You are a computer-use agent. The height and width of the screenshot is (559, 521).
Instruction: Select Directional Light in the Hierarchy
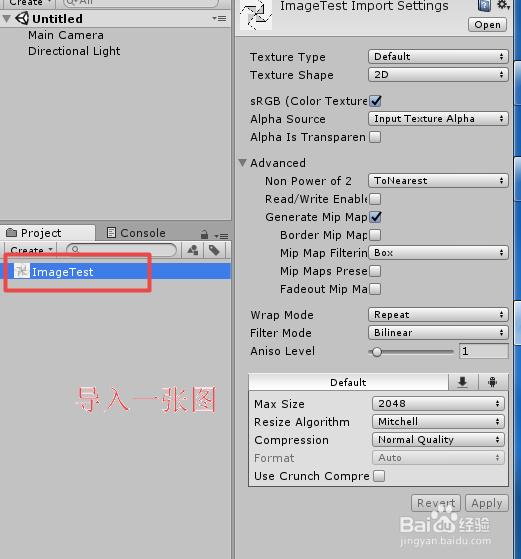tap(74, 51)
